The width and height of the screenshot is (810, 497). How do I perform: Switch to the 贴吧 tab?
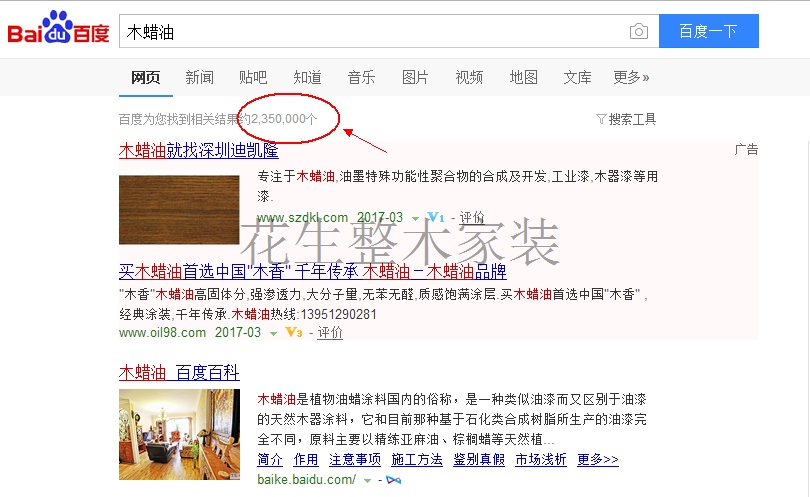pyautogui.click(x=253, y=77)
